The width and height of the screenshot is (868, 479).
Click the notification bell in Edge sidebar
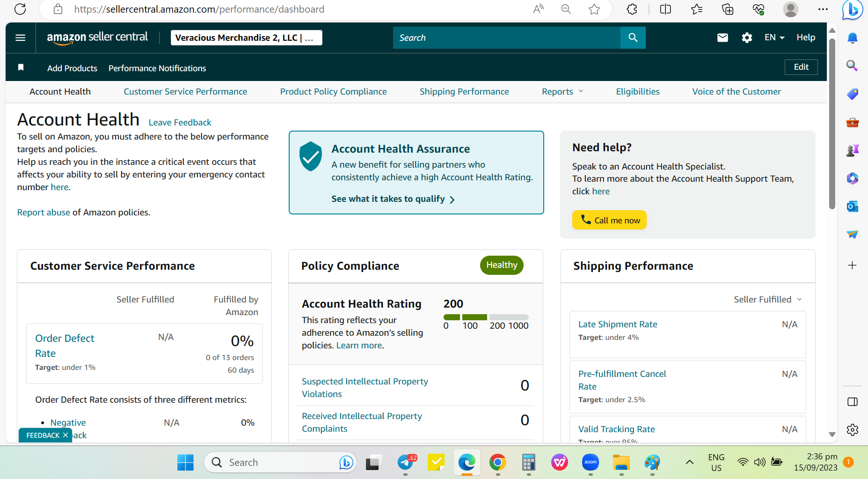pyautogui.click(x=853, y=38)
